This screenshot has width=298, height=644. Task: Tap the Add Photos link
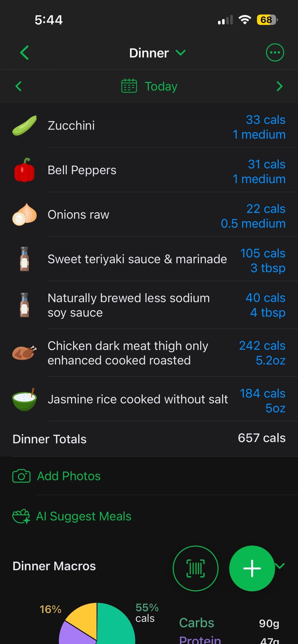click(x=69, y=476)
